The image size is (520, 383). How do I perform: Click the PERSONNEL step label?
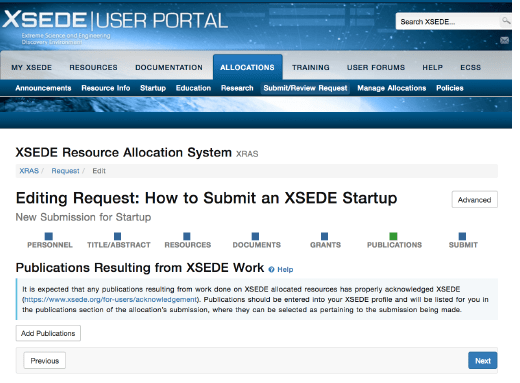click(x=50, y=245)
